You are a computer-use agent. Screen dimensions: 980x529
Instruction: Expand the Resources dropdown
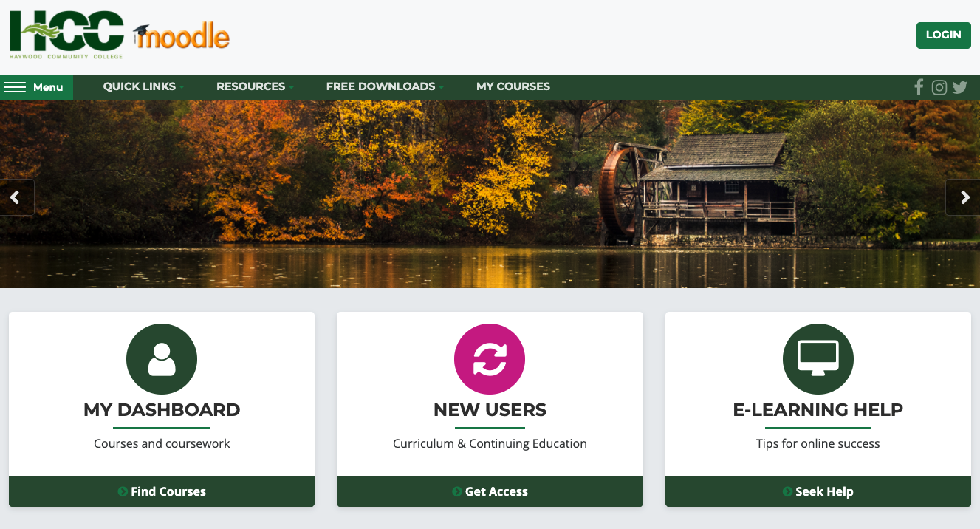point(255,86)
